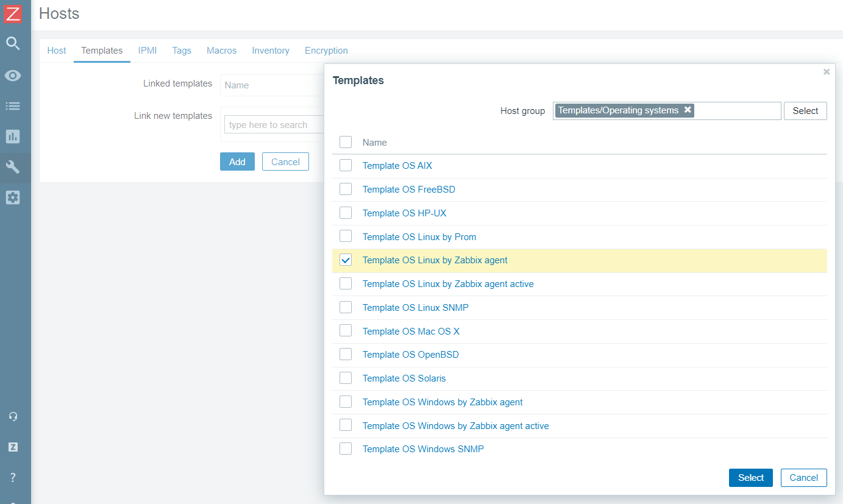Check the select-all checkbox beside Name
The image size is (843, 504).
[x=346, y=142]
